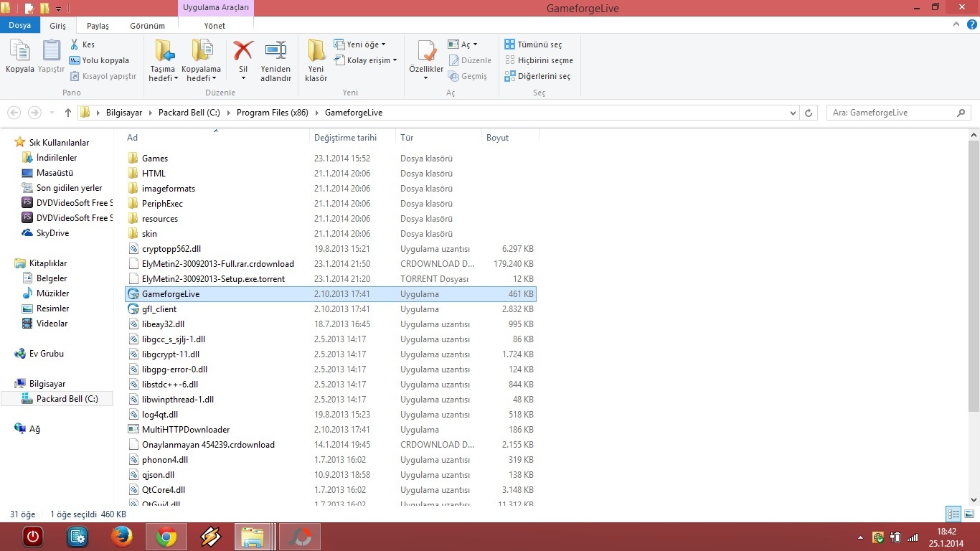Create a folder with the Yeni klasör icon
Screen dimensions: 980x551
pos(316,50)
